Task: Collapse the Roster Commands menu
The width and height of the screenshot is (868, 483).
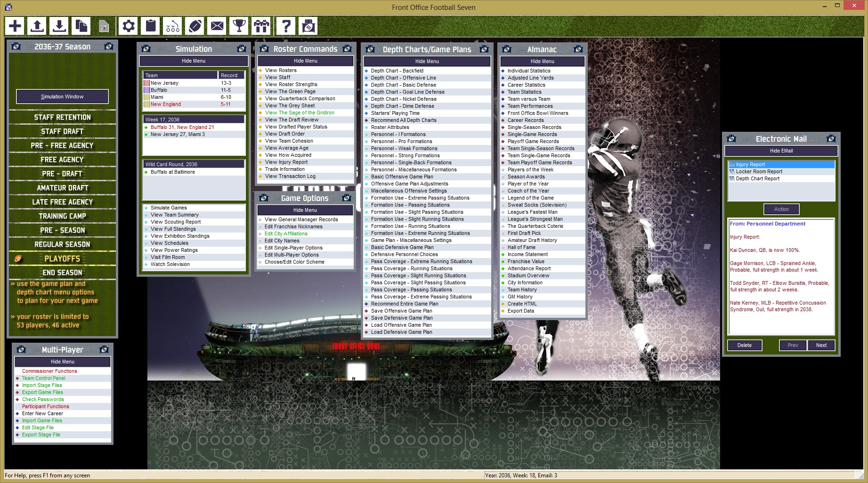Action: 305,61
